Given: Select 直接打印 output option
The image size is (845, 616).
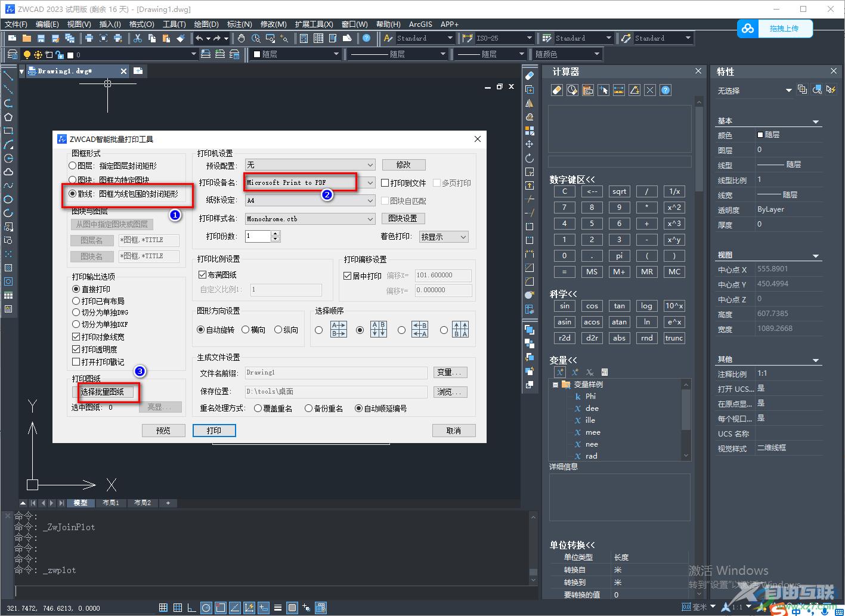Looking at the screenshot, I should (x=91, y=289).
